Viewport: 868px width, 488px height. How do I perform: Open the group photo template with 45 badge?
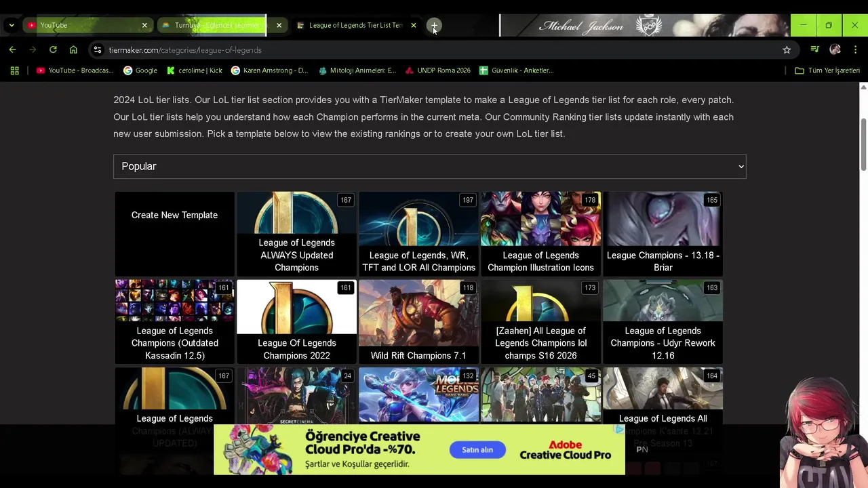point(540,395)
